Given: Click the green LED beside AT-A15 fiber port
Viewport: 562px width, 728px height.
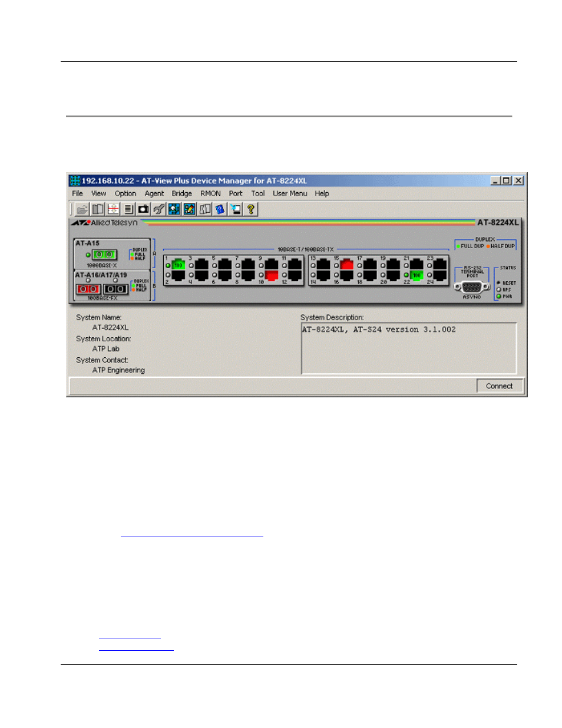Looking at the screenshot, I should point(88,255).
